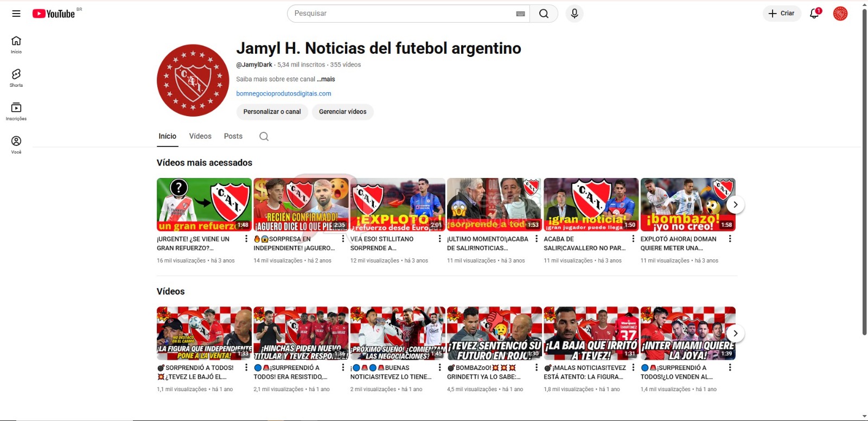Search within channel using magnifier icon
Image resolution: width=868 pixels, height=421 pixels.
tap(264, 136)
